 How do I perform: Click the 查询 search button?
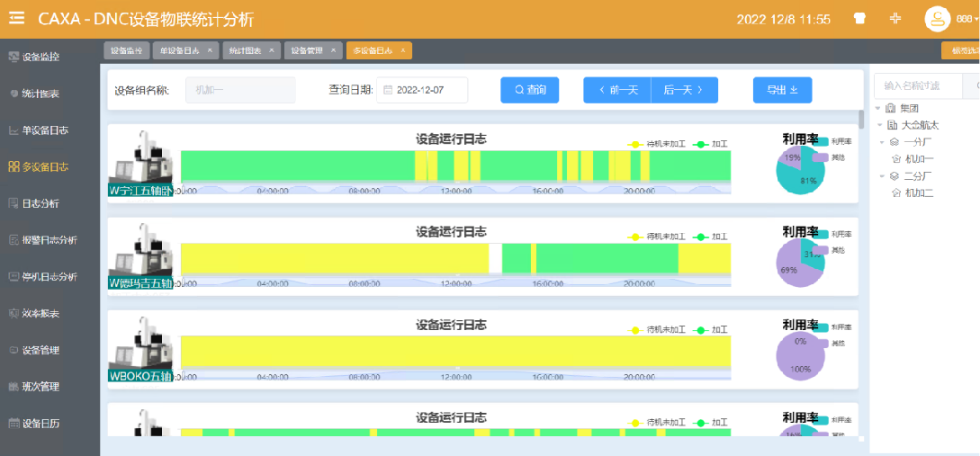click(529, 90)
